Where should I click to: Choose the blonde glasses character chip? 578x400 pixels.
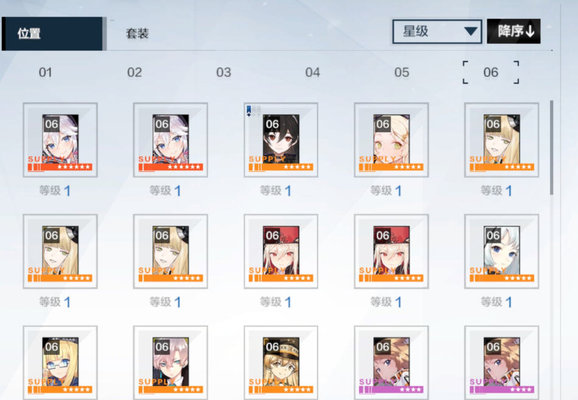60,363
